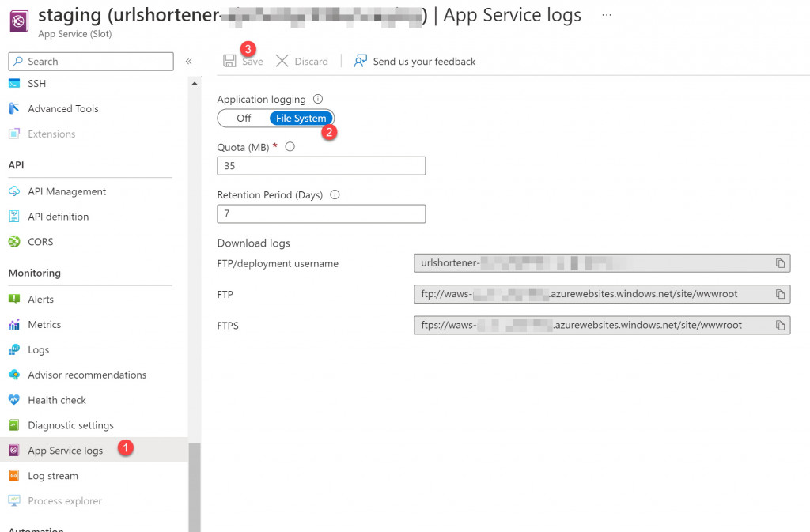This screenshot has height=532, width=810.
Task: Click the Retention Period input field
Action: click(321, 213)
